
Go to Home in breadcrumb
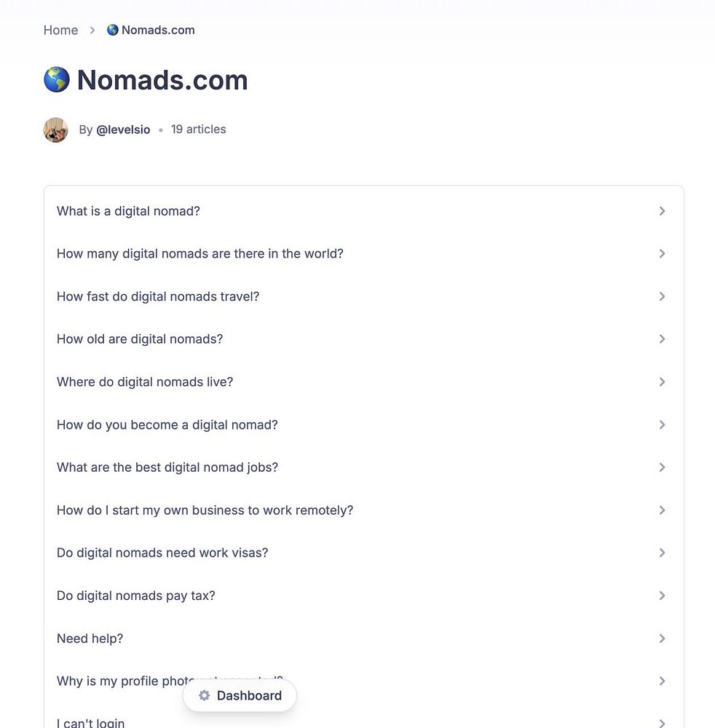tap(60, 30)
